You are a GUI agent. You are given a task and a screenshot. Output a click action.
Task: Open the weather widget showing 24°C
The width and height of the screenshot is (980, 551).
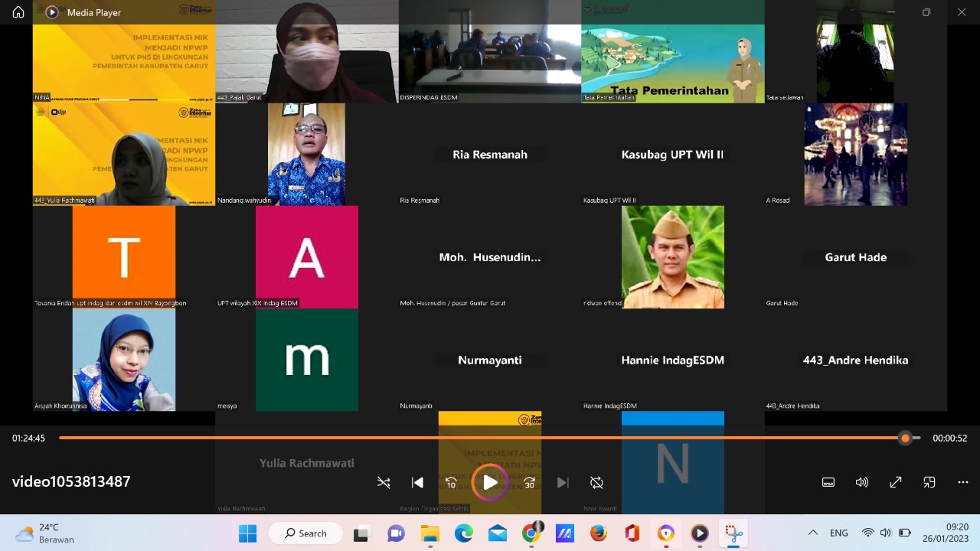pyautogui.click(x=46, y=533)
